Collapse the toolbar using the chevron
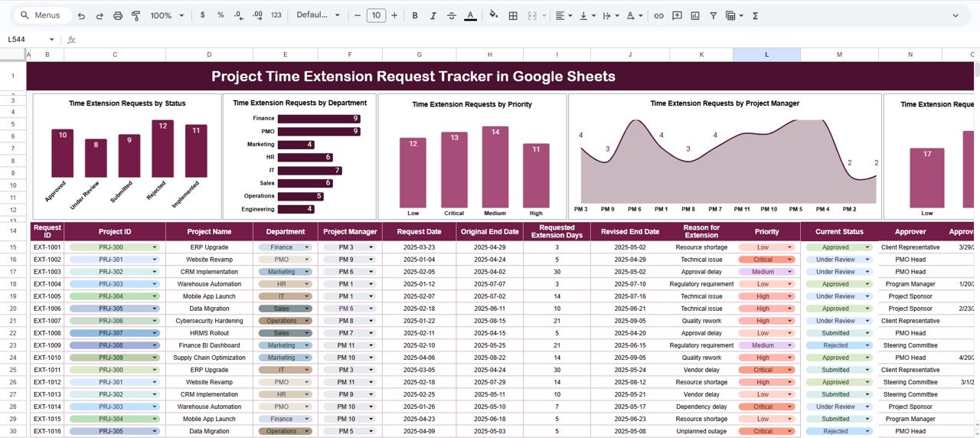The height and width of the screenshot is (438, 980). 955,15
